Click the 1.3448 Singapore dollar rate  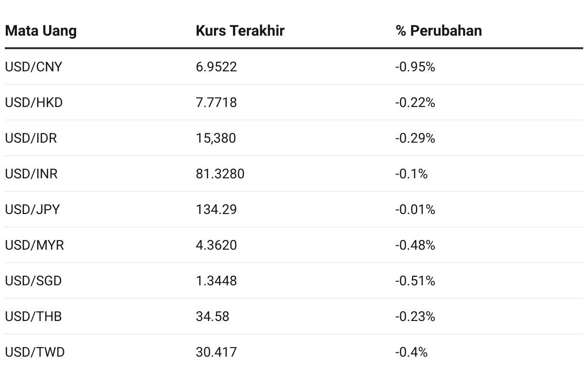[216, 280]
